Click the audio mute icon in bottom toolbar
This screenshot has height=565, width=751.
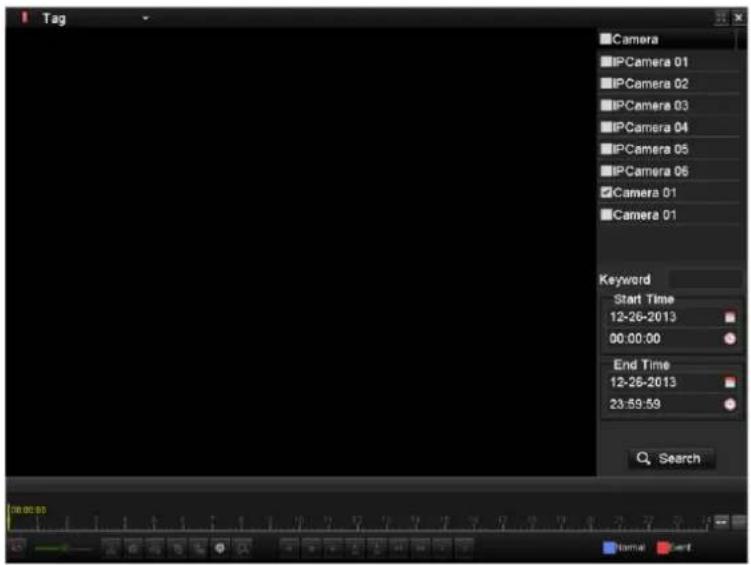18,547
